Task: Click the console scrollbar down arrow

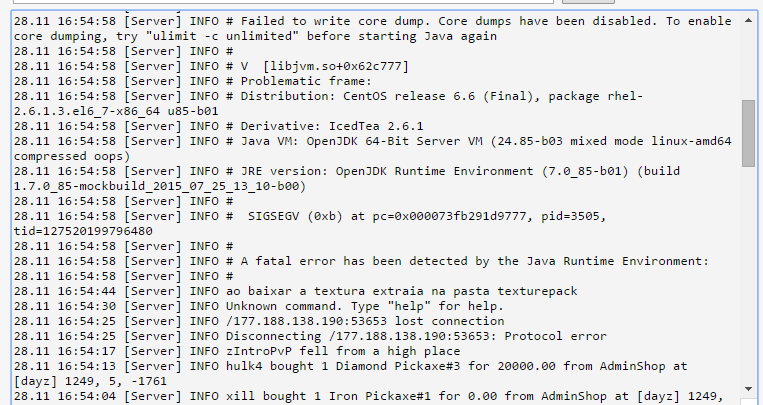Action: (x=748, y=389)
